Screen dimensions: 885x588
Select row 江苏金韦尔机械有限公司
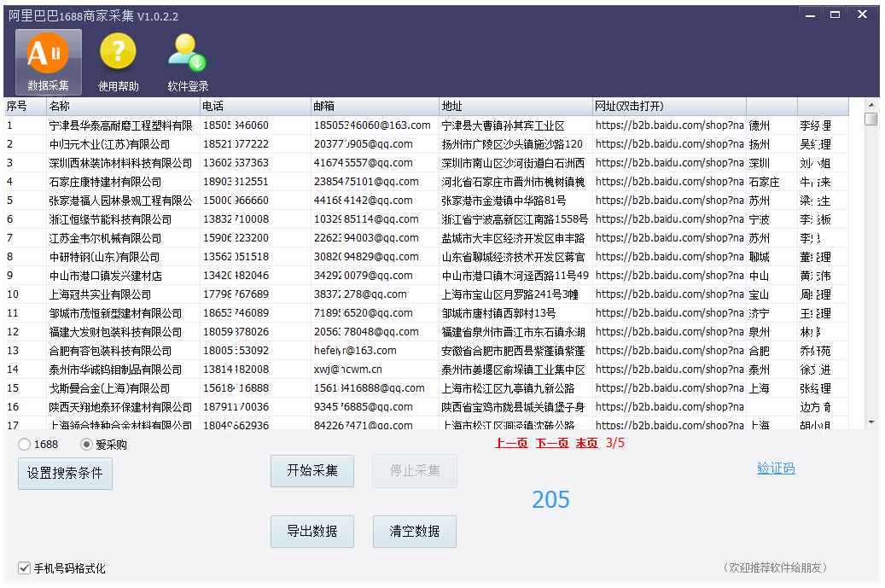click(x=427, y=237)
